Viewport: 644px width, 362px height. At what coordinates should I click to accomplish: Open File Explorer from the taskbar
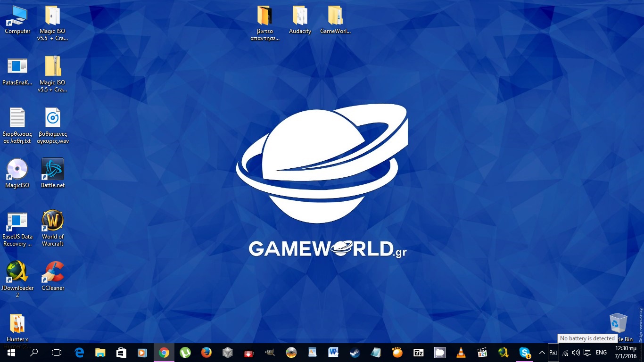(100, 353)
